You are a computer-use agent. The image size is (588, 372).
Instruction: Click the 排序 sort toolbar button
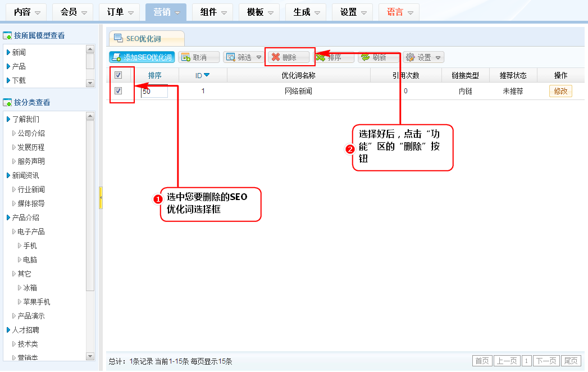tap(334, 57)
